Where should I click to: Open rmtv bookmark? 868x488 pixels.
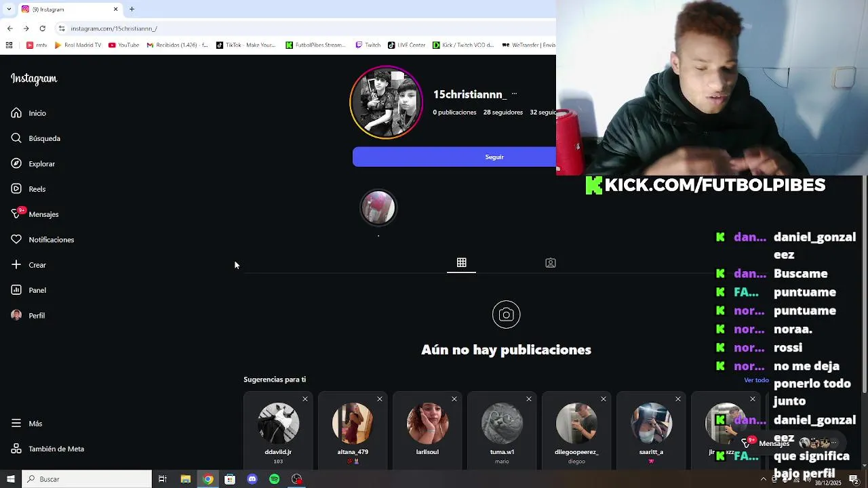pyautogui.click(x=37, y=45)
